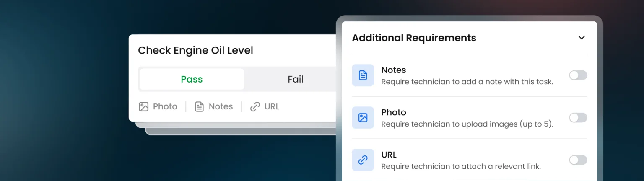This screenshot has height=181, width=644.
Task: Enable the Notes requirement toggle
Action: pos(578,75)
